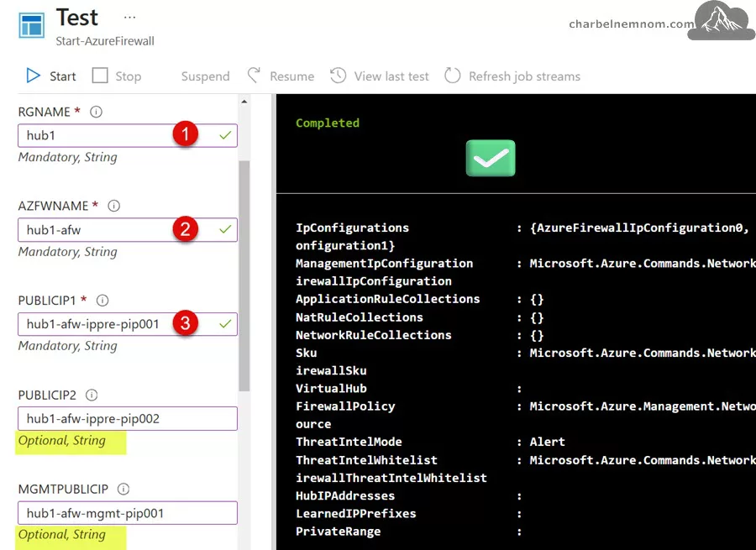The height and width of the screenshot is (550, 756).
Task: Click the NatRuleCollections output line
Action: coord(420,317)
